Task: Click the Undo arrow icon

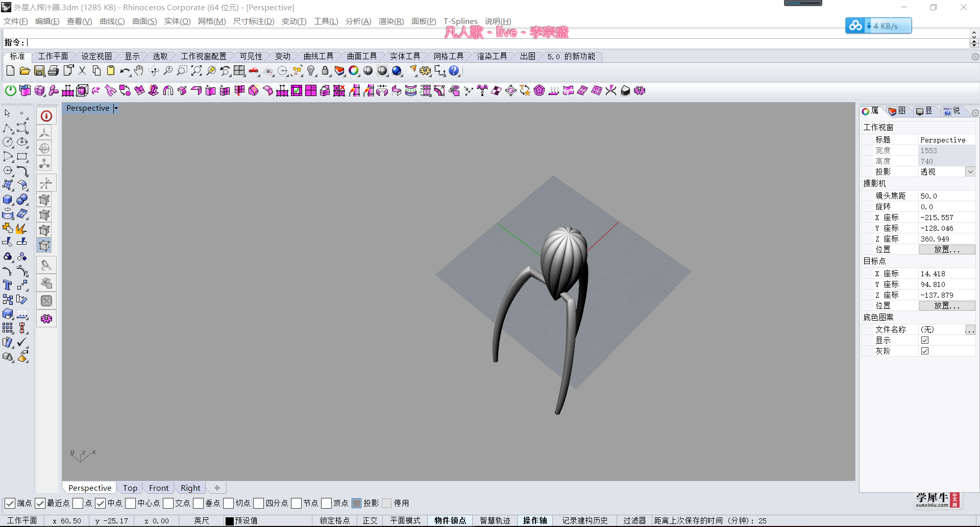Action: tap(125, 71)
